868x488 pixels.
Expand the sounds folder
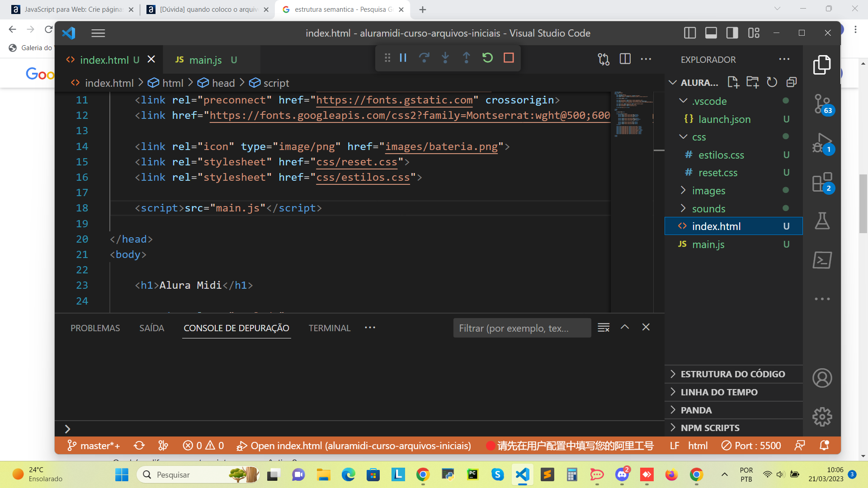[683, 208]
